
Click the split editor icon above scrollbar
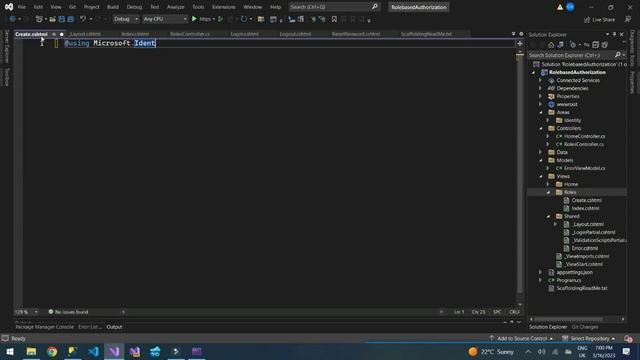520,43
